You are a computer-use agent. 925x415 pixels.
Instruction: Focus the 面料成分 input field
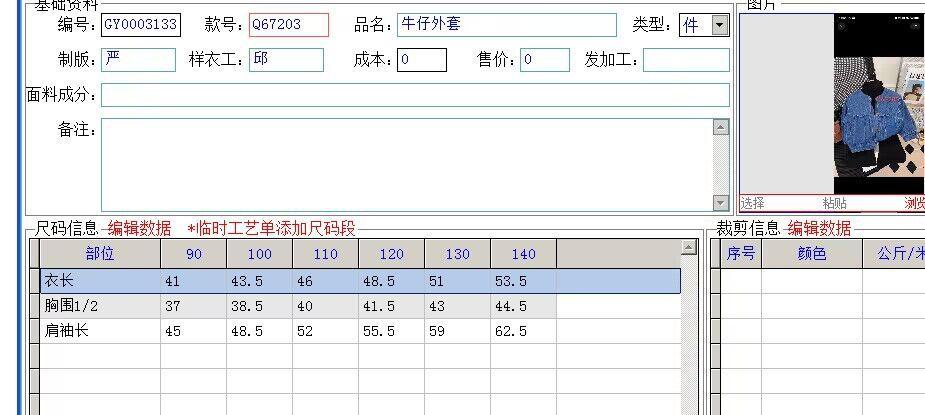tap(415, 95)
